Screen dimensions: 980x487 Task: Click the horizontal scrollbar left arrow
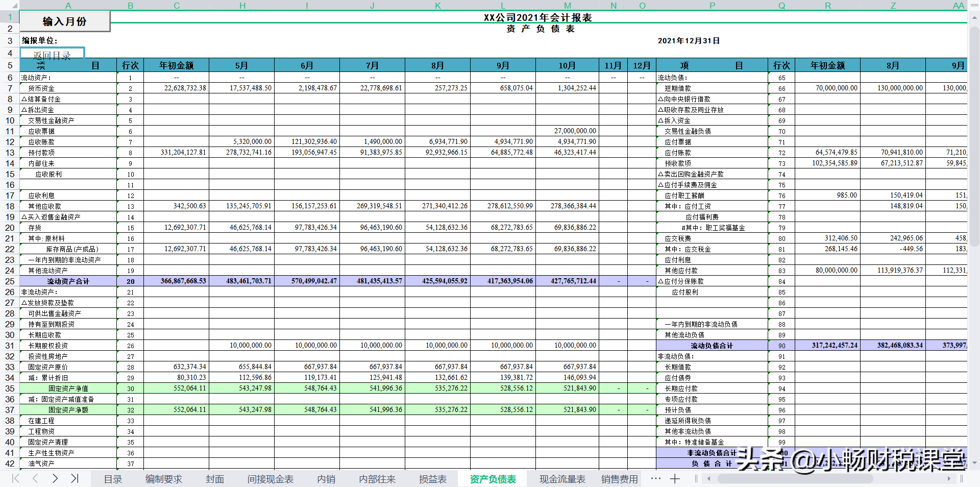[708, 479]
